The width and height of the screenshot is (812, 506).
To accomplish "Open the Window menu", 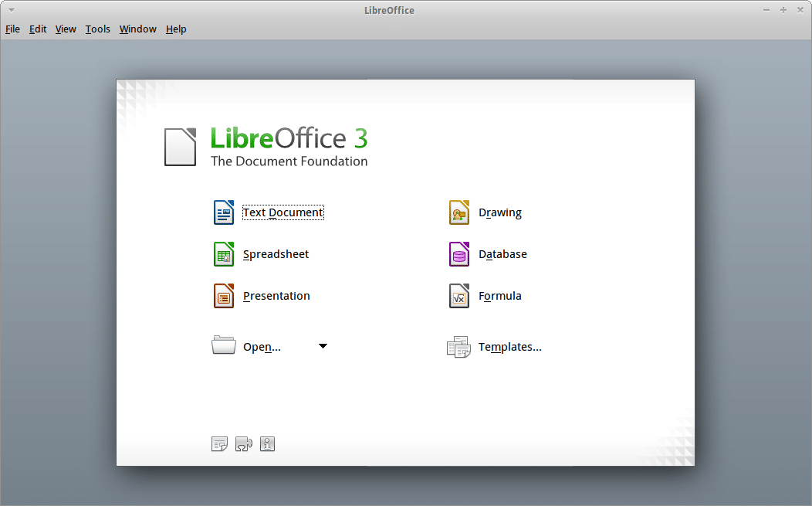I will click(137, 29).
